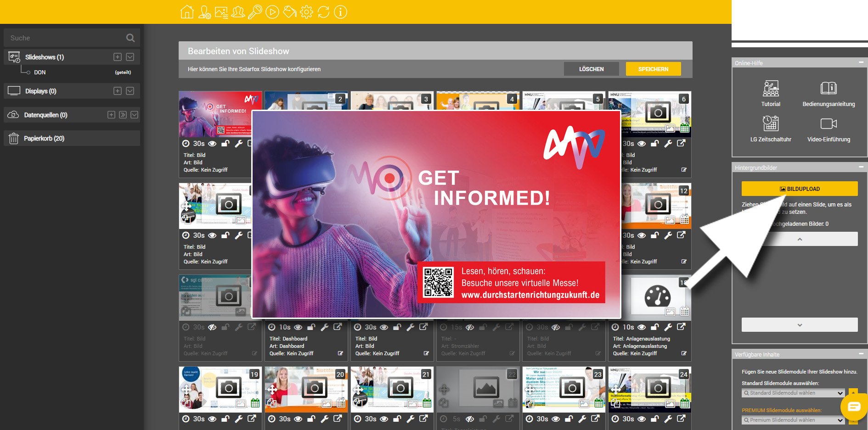Click the SPEICHERN button
868x430 pixels.
pyautogui.click(x=653, y=69)
